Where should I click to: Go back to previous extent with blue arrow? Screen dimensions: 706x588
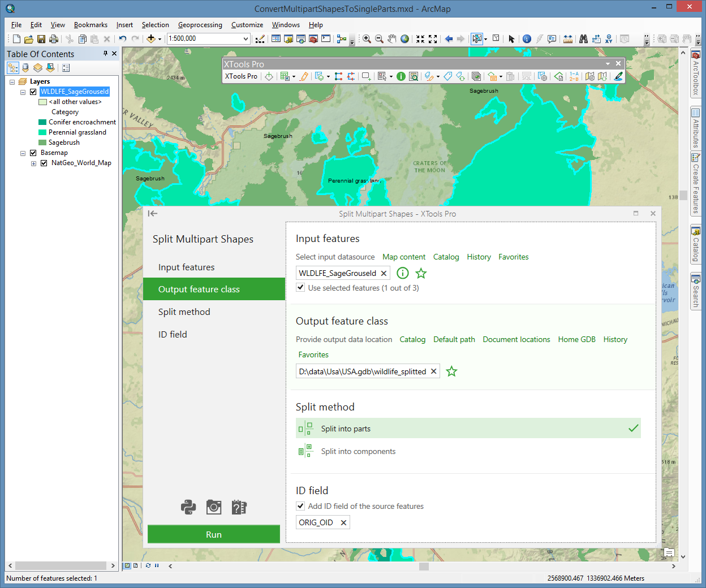449,39
